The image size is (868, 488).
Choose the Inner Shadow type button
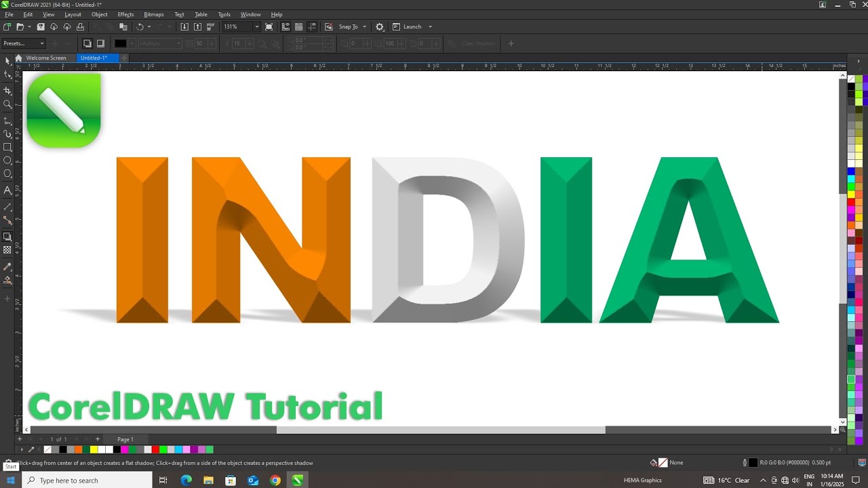(100, 43)
